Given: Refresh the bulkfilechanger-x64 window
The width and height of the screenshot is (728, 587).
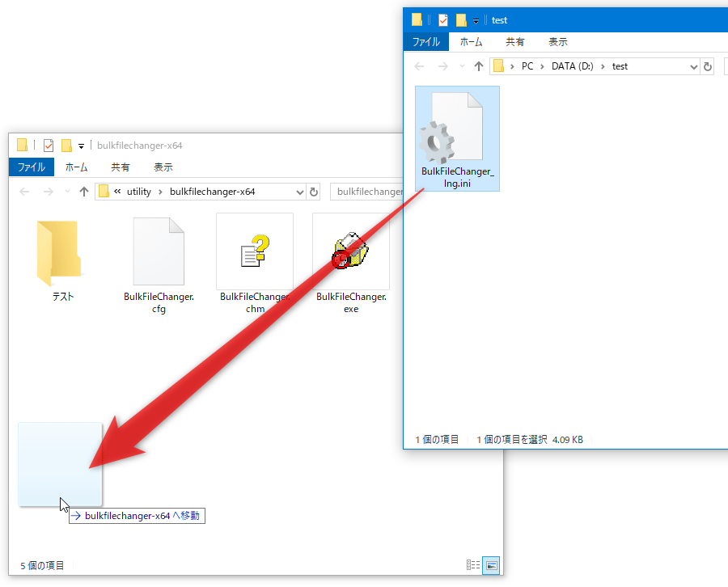Looking at the screenshot, I should click(x=314, y=192).
